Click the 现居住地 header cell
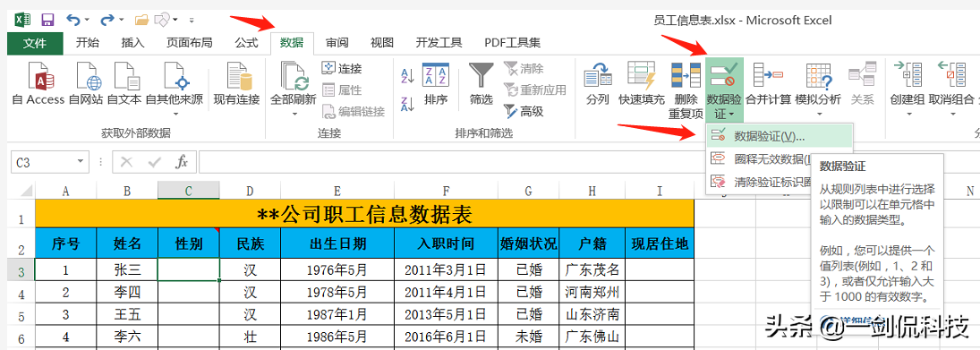The width and height of the screenshot is (980, 350). point(660,243)
